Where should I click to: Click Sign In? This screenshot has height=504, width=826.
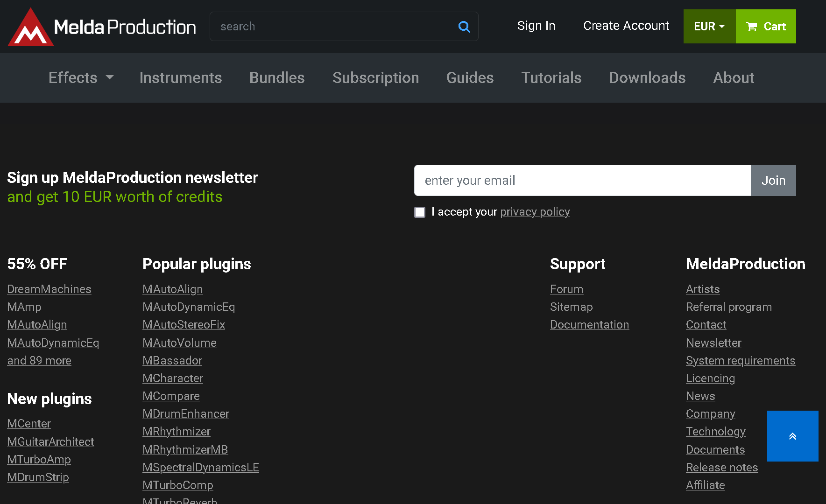[x=536, y=26]
